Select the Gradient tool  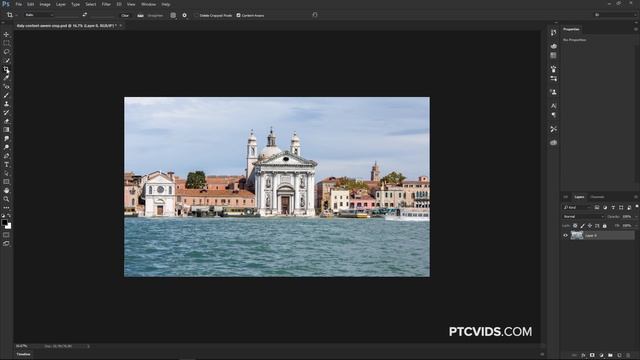point(6,130)
